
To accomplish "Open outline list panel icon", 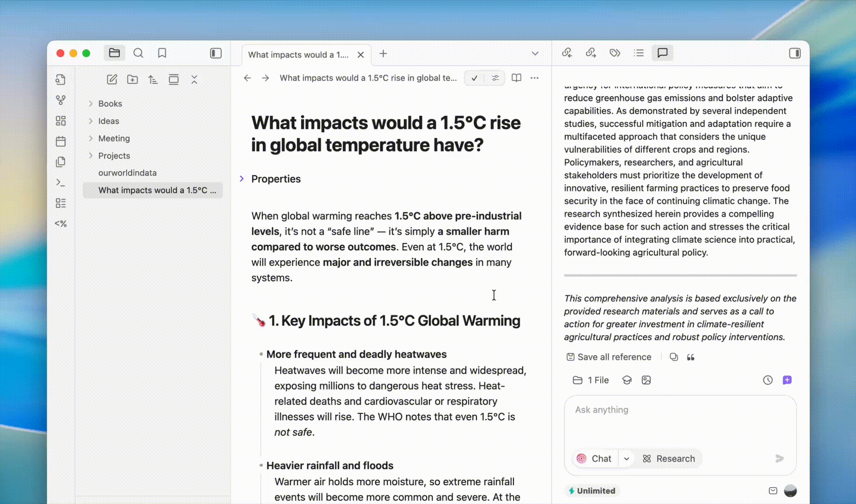I will pyautogui.click(x=638, y=53).
